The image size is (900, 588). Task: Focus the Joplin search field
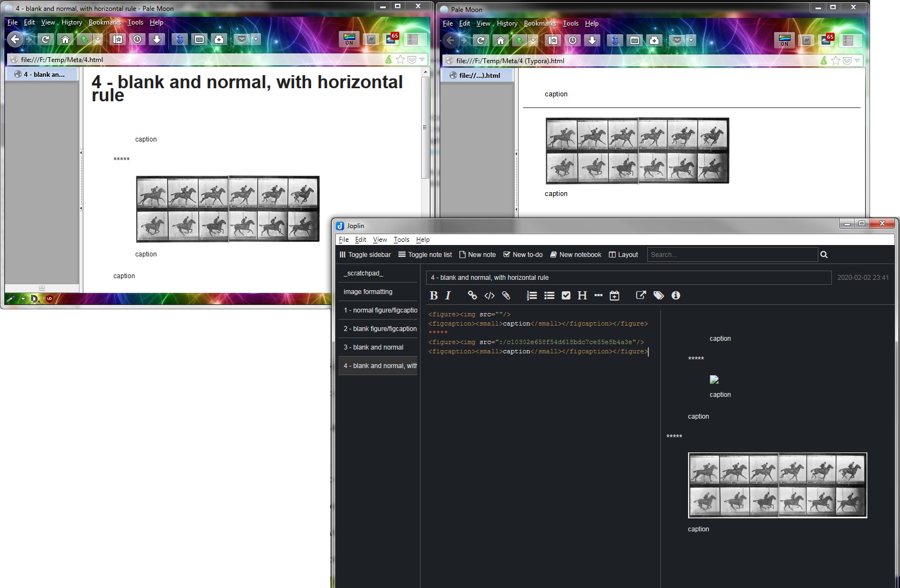pos(732,255)
